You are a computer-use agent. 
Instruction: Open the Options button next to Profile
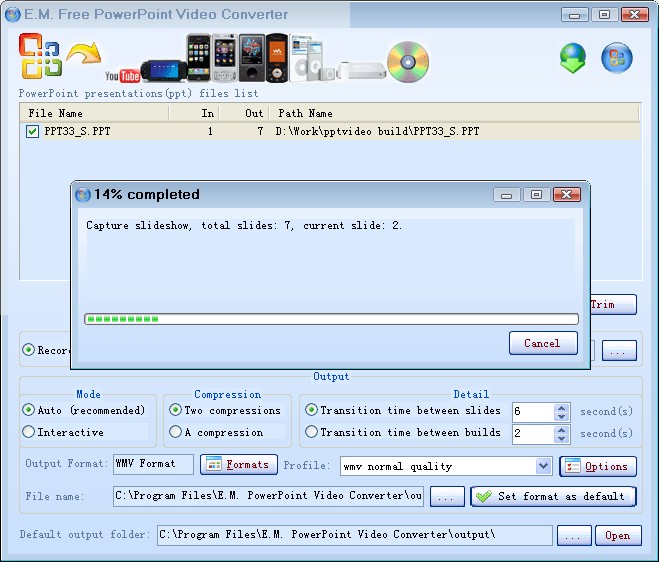[x=598, y=466]
